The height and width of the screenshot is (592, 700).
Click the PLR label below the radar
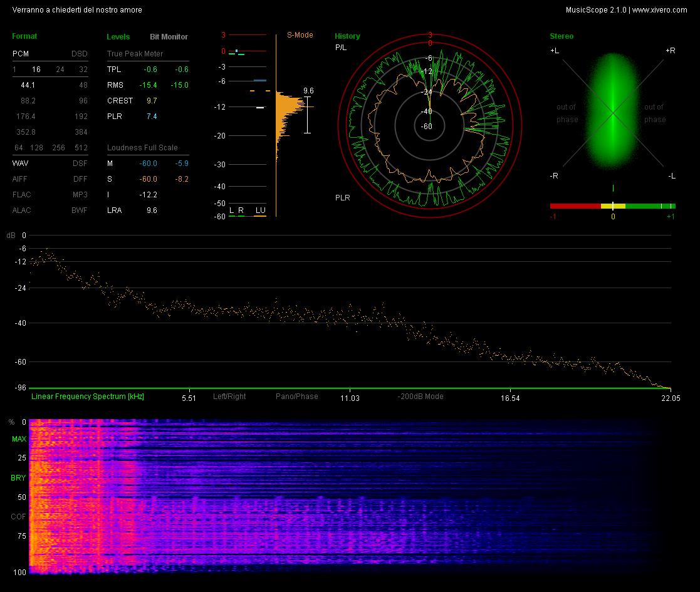pyautogui.click(x=342, y=197)
